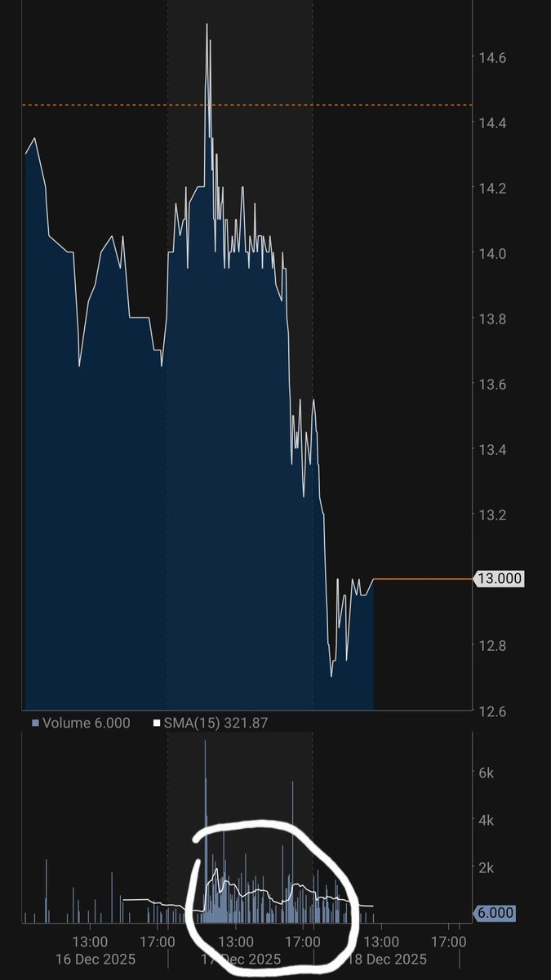
Task: Select the 'Volume 6.000' legend label
Action: point(86,723)
